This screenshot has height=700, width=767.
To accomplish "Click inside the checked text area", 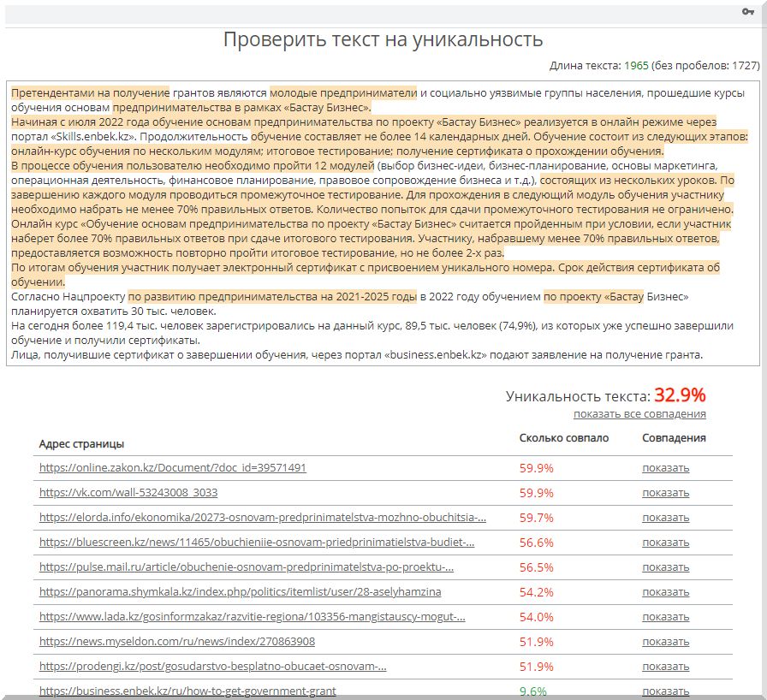I will point(383,223).
